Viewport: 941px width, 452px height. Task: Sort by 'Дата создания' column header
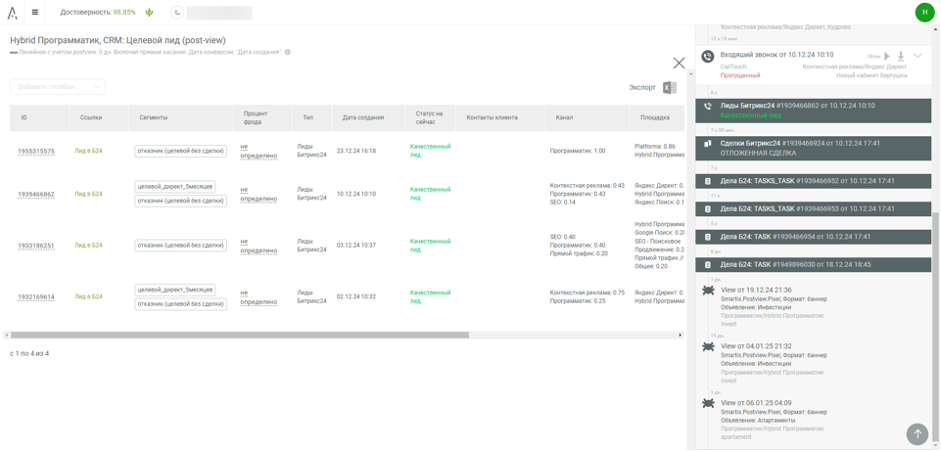click(363, 117)
